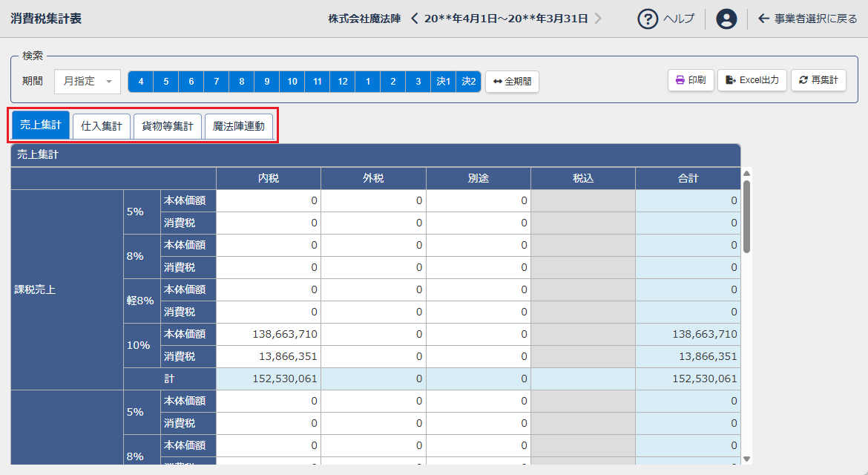Image resolution: width=868 pixels, height=475 pixels.
Task: Click the 計 subtotal row label
Action: coord(169,379)
